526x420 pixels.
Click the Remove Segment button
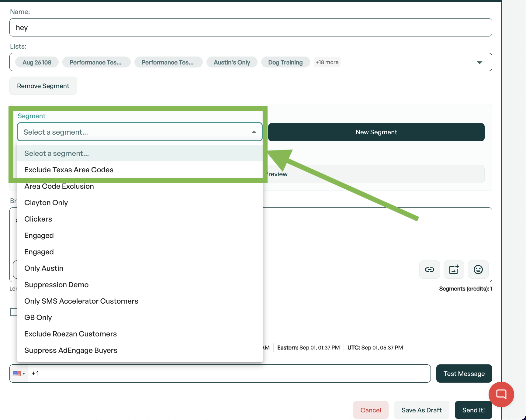(43, 86)
